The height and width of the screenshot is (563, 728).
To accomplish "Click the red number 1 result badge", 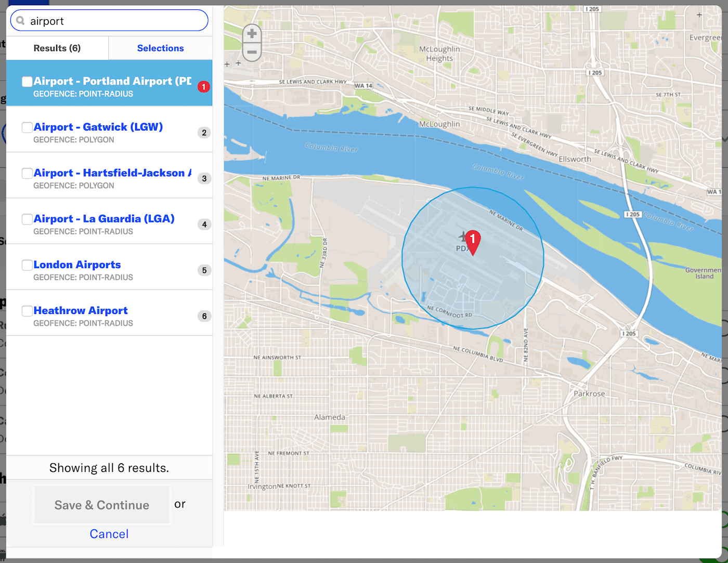I will 204,87.
